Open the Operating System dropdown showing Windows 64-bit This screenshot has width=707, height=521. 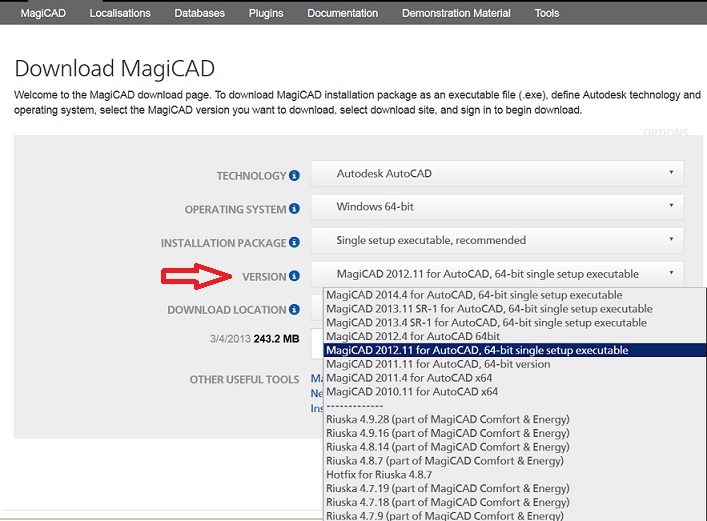click(x=497, y=207)
